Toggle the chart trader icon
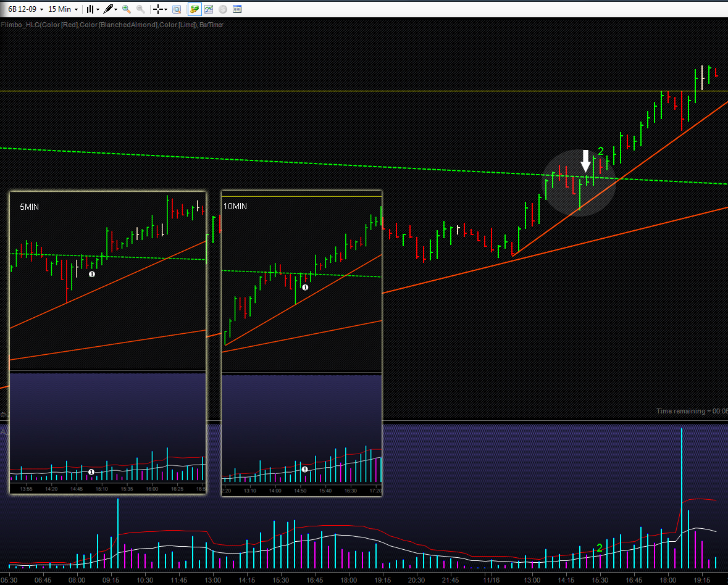This screenshot has height=585, width=728. point(195,9)
